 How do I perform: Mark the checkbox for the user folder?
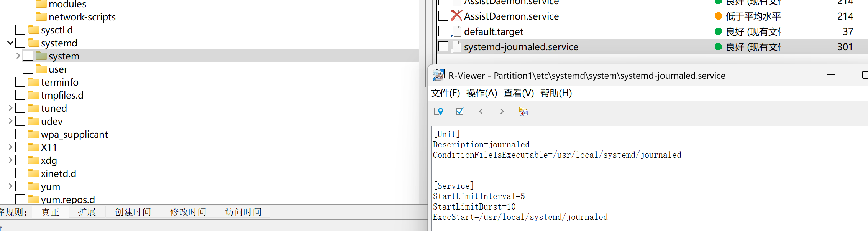point(28,69)
